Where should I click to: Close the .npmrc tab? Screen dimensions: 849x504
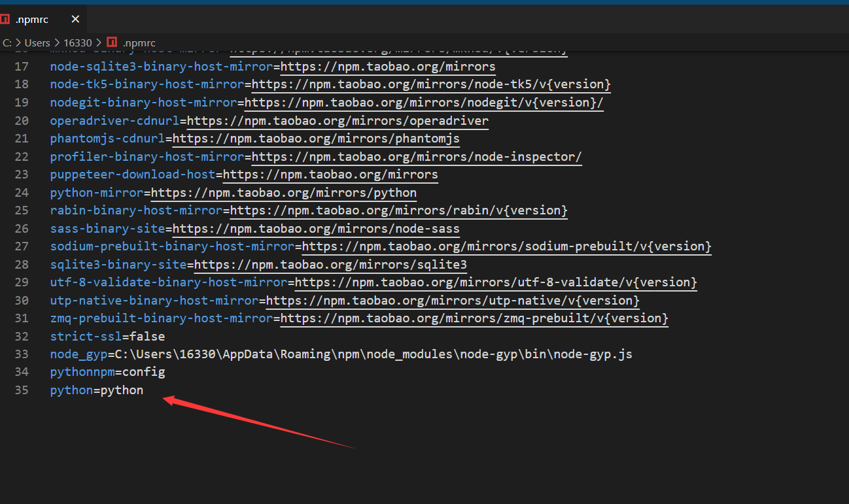click(75, 19)
